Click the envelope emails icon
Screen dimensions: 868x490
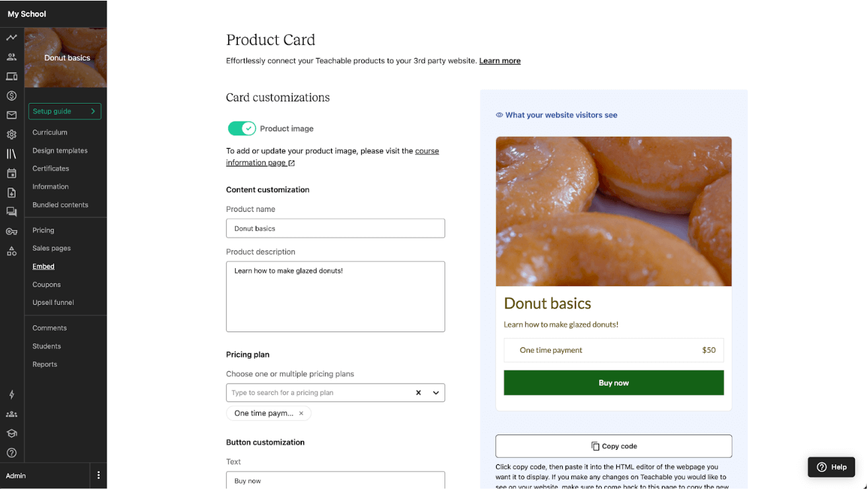click(11, 115)
